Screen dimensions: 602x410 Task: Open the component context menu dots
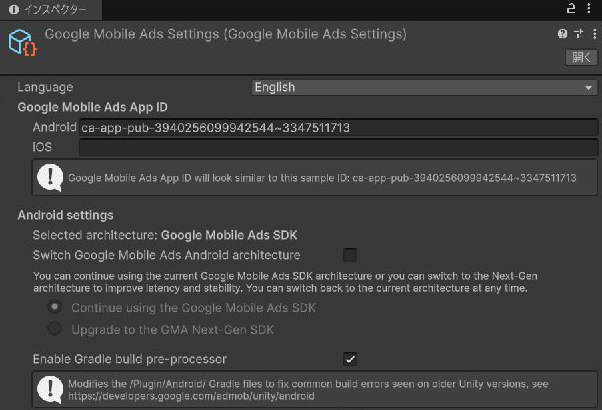click(594, 34)
